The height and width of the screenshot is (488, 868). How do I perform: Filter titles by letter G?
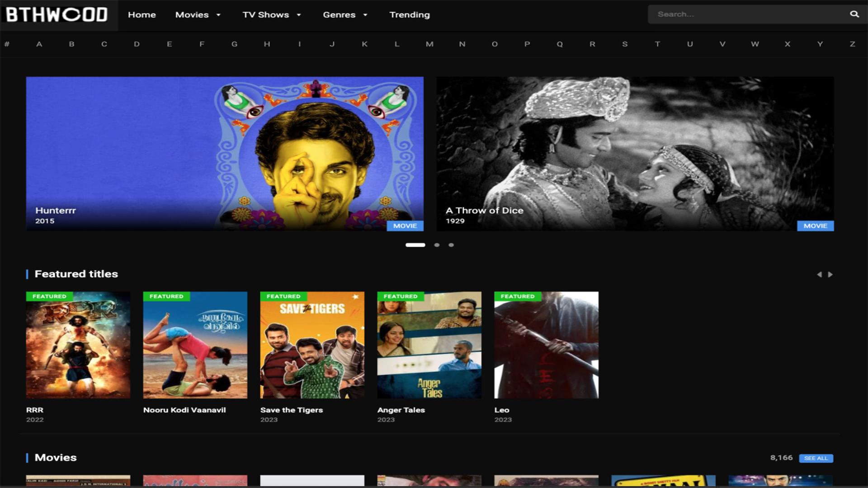(234, 44)
